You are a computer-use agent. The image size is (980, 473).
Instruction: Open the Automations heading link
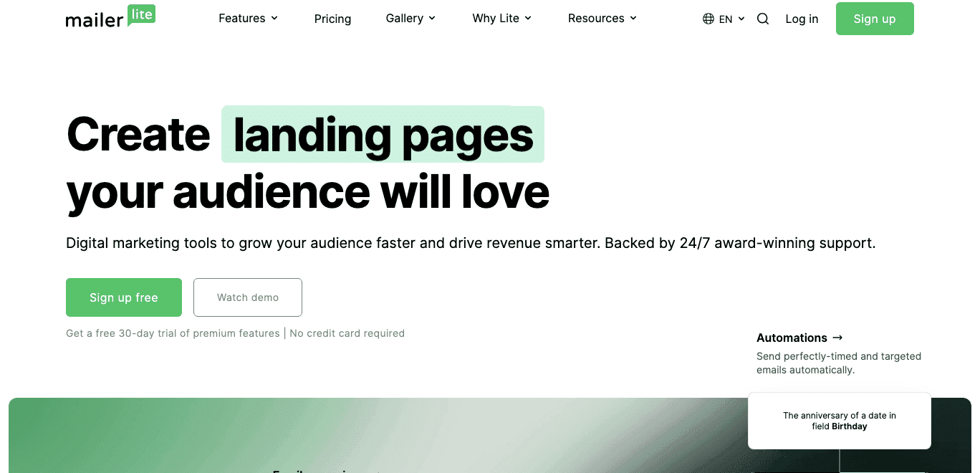pos(792,338)
